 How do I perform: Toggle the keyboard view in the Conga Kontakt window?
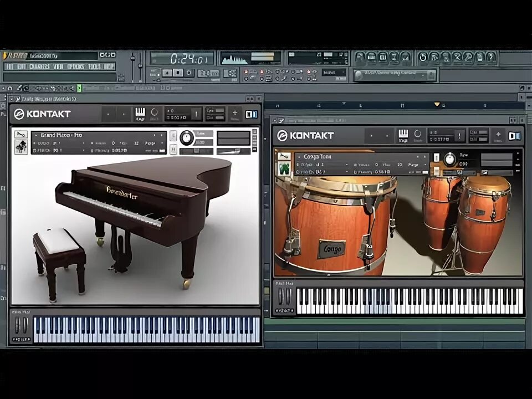click(403, 135)
